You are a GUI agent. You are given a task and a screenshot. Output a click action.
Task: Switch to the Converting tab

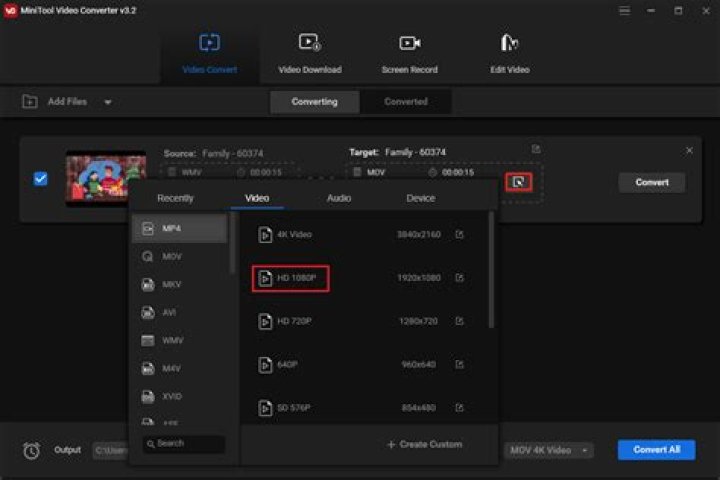coord(315,102)
